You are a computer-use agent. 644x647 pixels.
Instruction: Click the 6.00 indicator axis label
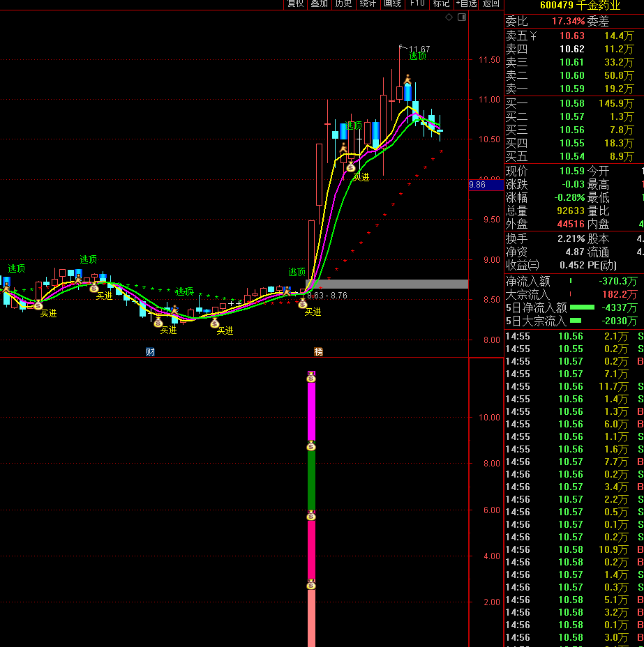pos(492,510)
